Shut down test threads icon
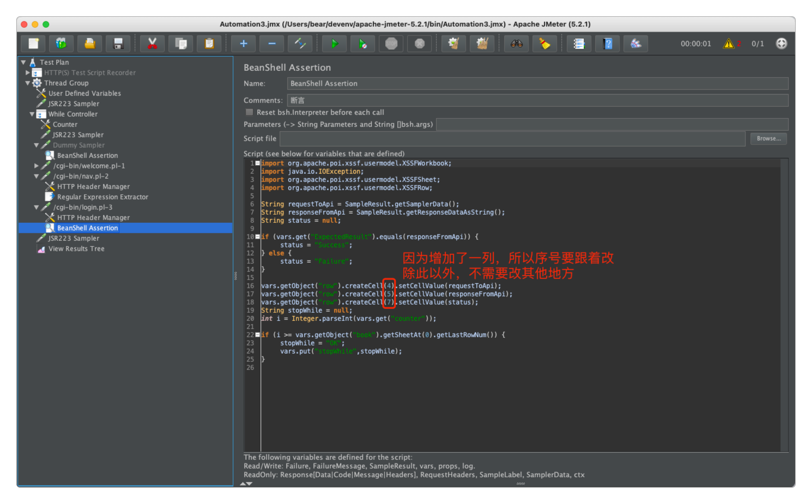812x504 pixels. [420, 44]
